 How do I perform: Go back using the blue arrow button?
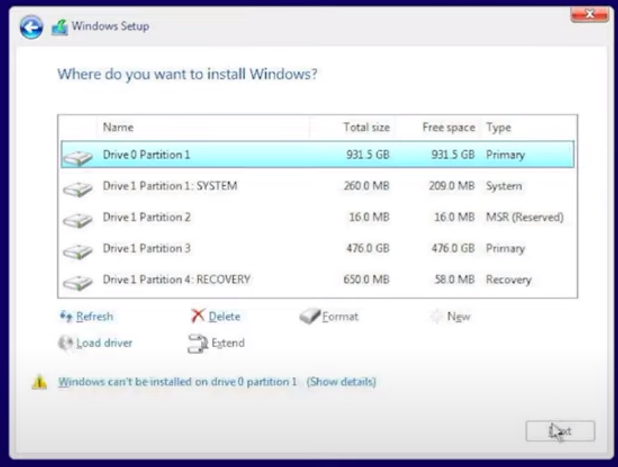pos(31,27)
